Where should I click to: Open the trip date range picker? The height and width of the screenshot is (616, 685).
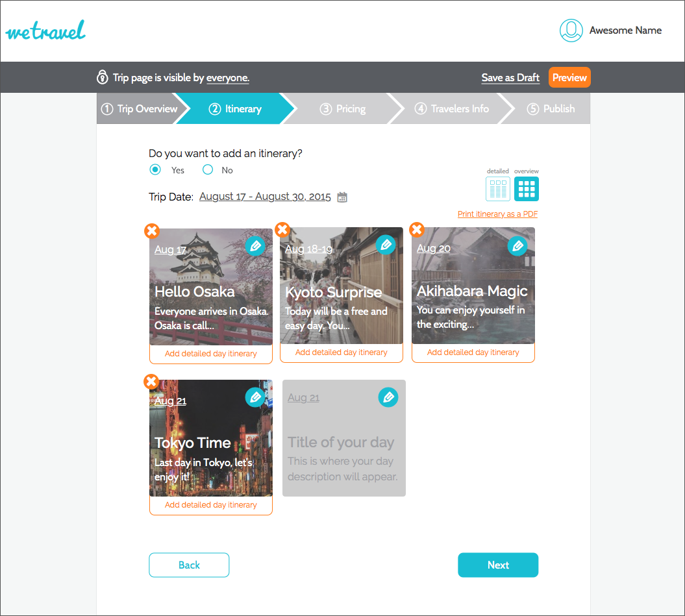[265, 197]
